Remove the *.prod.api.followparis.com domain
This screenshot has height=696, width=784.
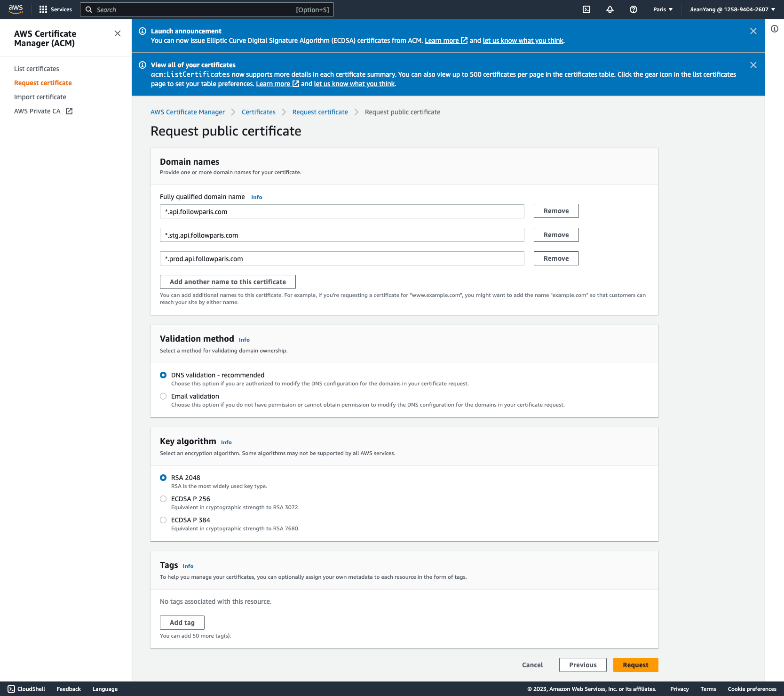pyautogui.click(x=556, y=258)
